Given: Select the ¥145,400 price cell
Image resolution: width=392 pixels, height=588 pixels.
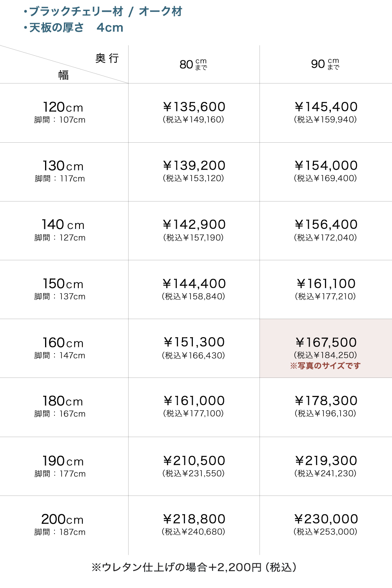Looking at the screenshot, I should [x=326, y=107].
